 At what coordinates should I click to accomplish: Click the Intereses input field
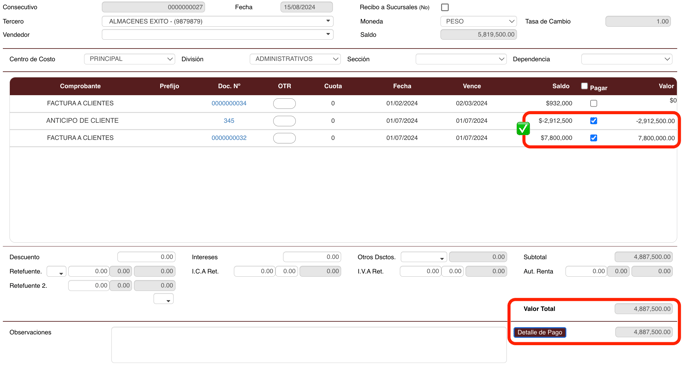click(312, 257)
